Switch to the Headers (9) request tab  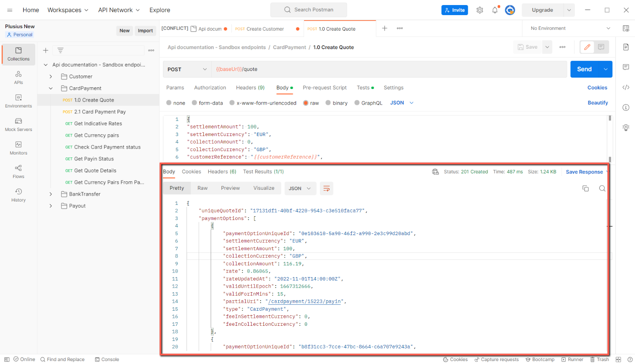250,88
